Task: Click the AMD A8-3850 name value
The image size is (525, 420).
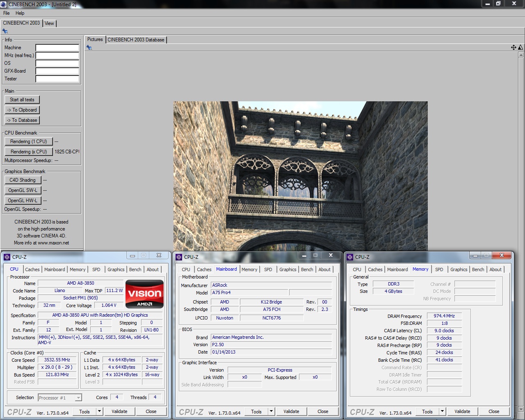Action: [80, 283]
